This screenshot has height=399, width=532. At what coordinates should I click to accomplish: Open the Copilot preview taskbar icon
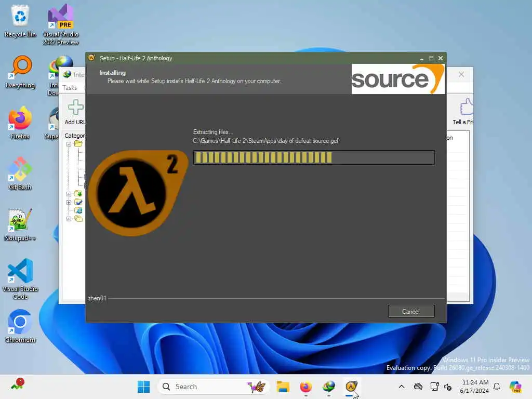tap(515, 387)
